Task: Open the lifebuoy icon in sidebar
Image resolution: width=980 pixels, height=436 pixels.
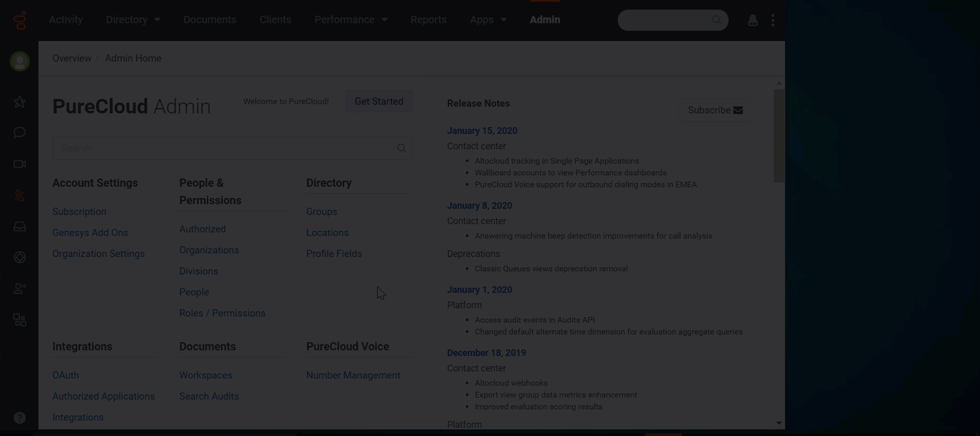Action: [19, 257]
